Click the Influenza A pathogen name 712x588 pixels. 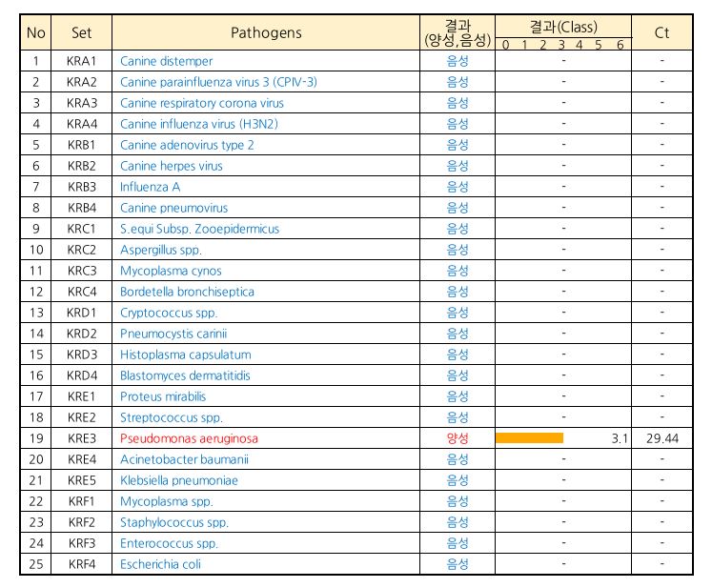(x=150, y=187)
